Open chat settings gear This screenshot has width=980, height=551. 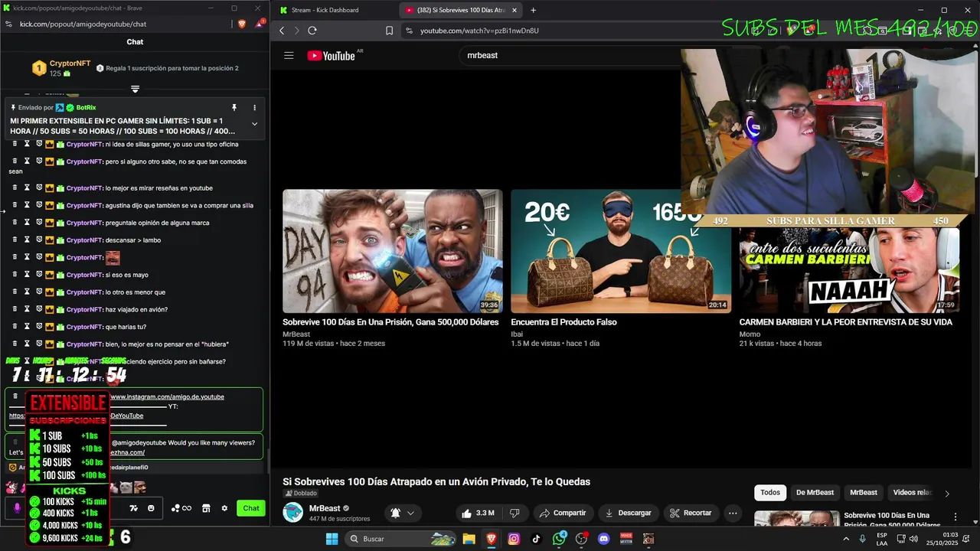point(224,508)
